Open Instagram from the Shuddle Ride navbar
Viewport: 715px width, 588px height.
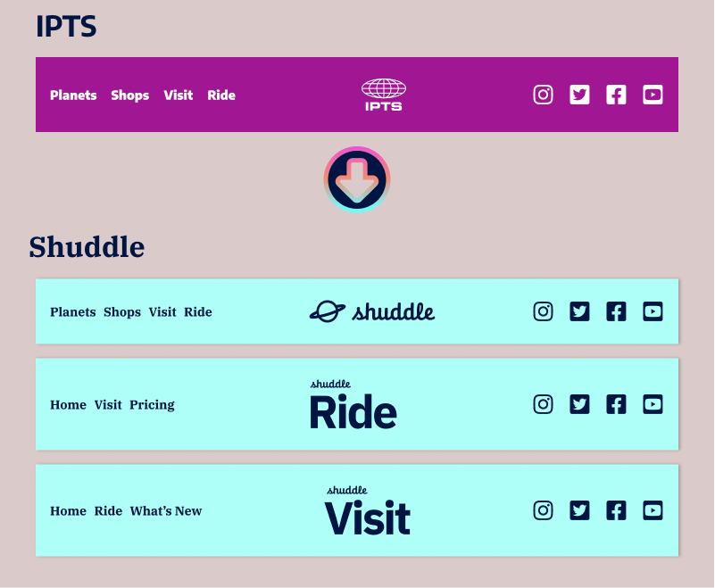(x=543, y=404)
